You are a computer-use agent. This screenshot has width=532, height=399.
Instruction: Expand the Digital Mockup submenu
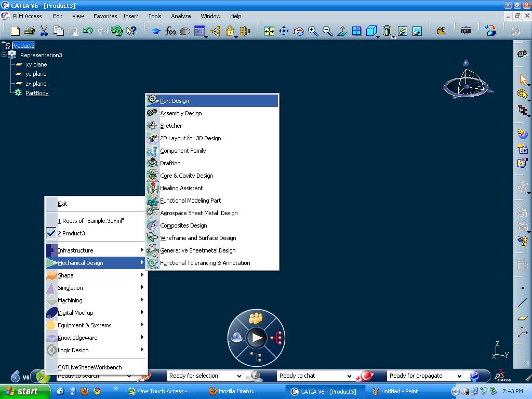(x=95, y=313)
